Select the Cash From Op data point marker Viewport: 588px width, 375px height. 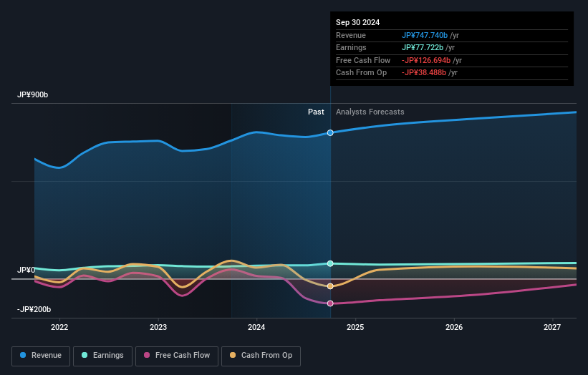coord(330,286)
